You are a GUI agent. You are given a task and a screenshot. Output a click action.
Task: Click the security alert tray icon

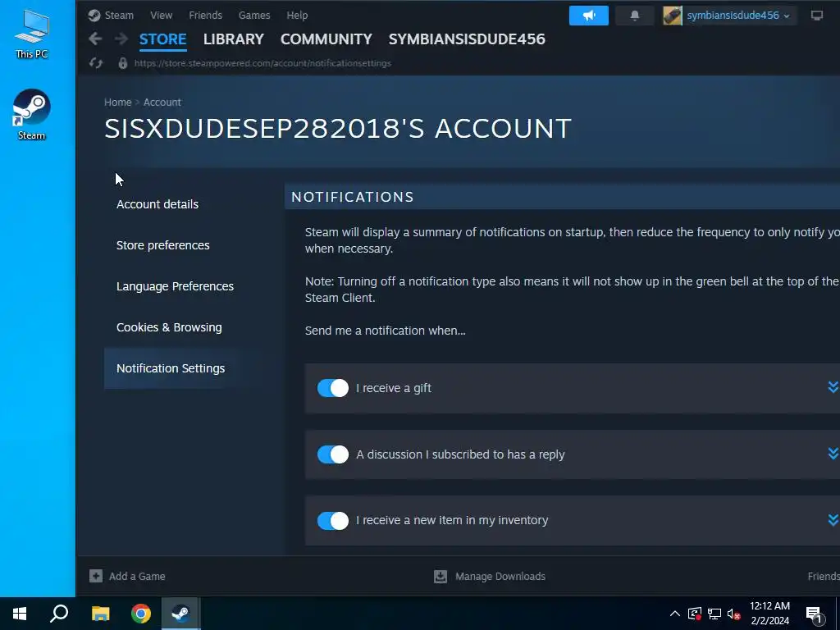point(695,614)
